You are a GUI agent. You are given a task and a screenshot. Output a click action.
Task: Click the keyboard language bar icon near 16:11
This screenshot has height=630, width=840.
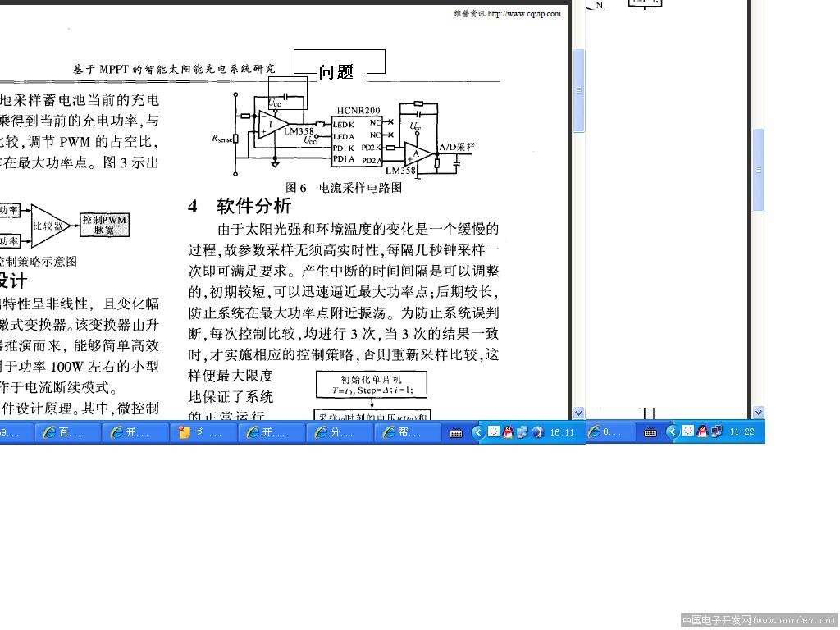coord(456,433)
